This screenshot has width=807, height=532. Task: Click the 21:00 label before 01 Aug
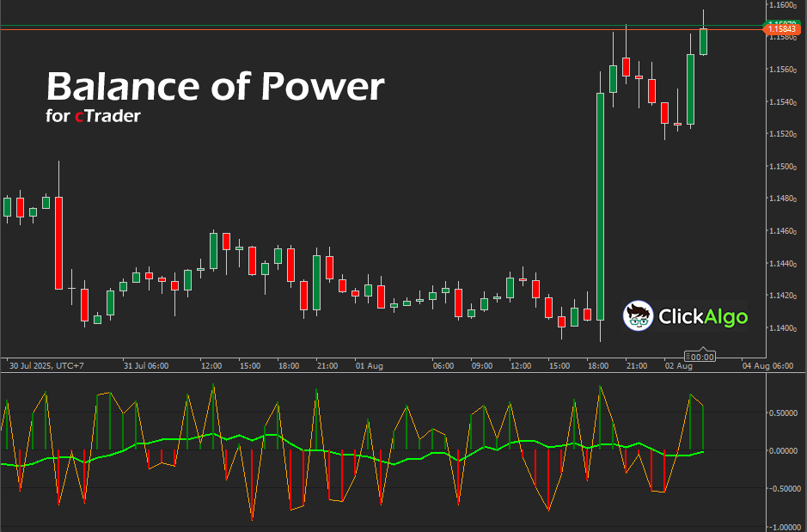coord(327,366)
